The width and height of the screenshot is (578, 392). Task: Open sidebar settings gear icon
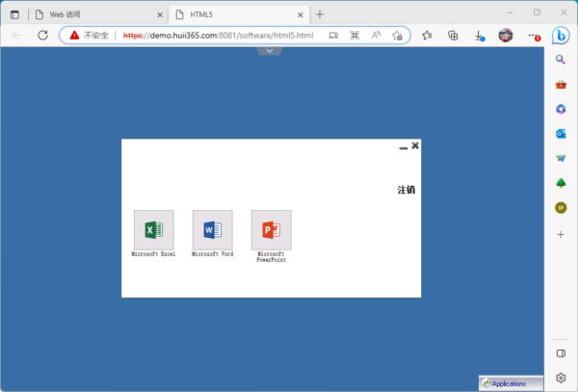tap(561, 378)
